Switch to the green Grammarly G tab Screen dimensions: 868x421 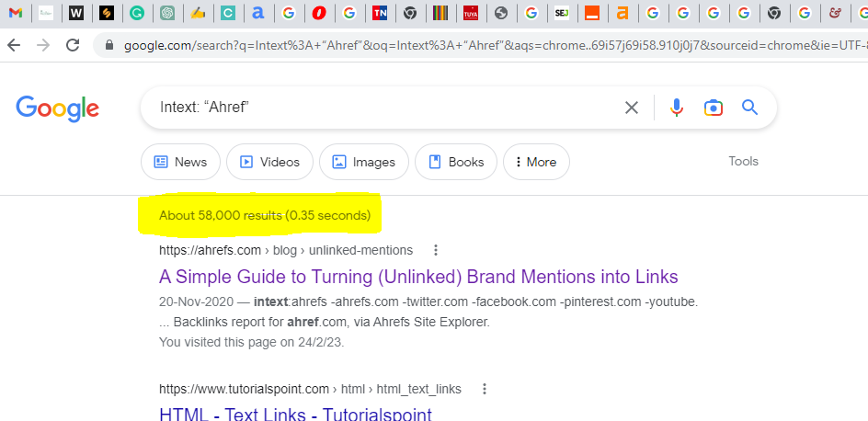[x=137, y=13]
